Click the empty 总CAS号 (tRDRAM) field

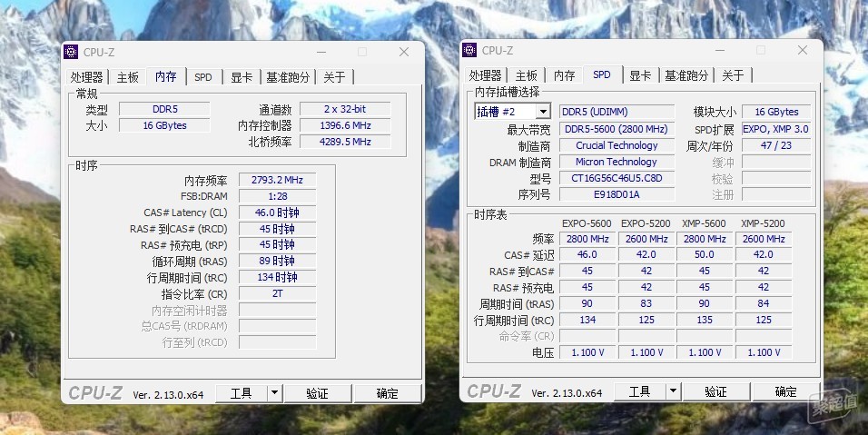coord(277,327)
